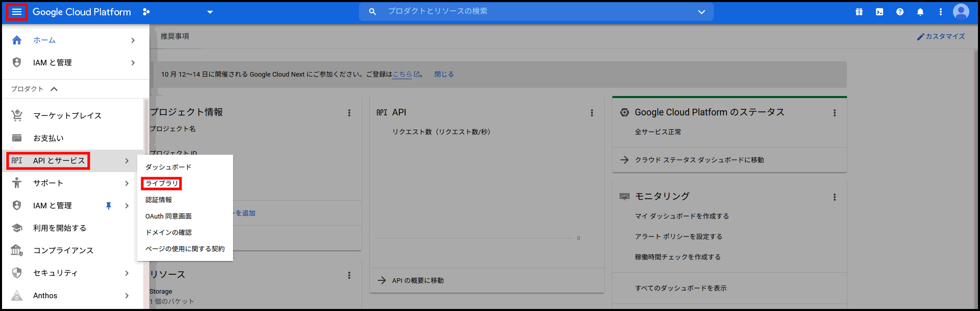The height and width of the screenshot is (311, 980).
Task: Open モニタリング card options menu
Action: 835,197
